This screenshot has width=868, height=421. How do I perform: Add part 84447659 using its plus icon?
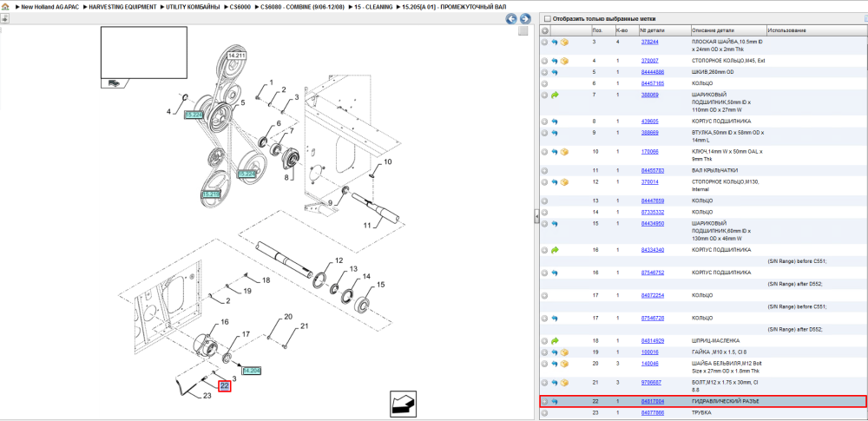pyautogui.click(x=545, y=201)
